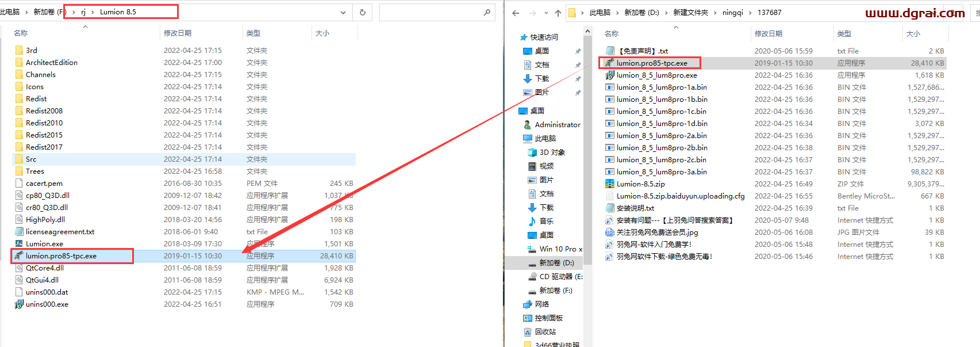Screen dimensions: 980x347
Task: Click the Lumion.exe application icon
Action: pos(19,243)
